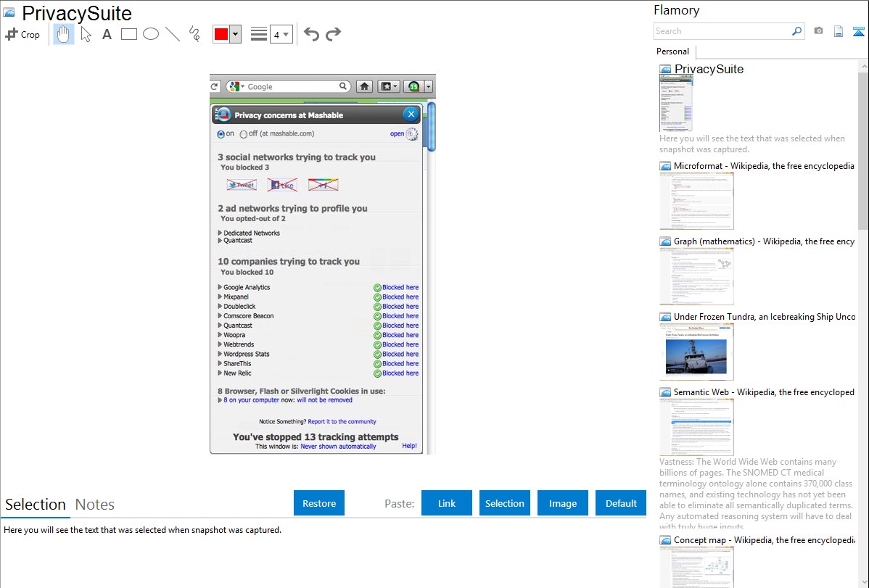
Task: Click the bookmarks star icon in the screenshot
Action: click(388, 86)
